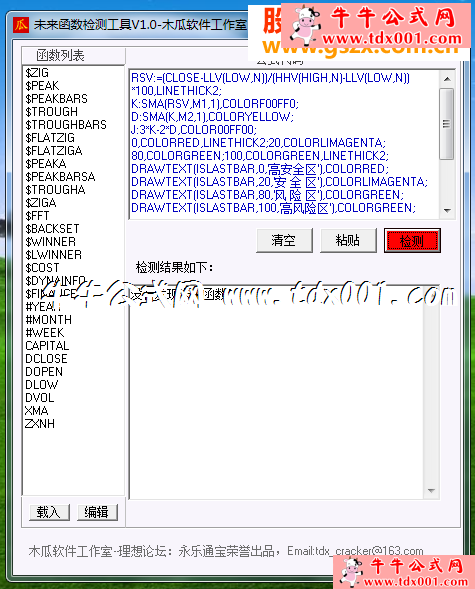Select $ZIGA in the function list
The height and width of the screenshot is (589, 475).
click(x=41, y=202)
